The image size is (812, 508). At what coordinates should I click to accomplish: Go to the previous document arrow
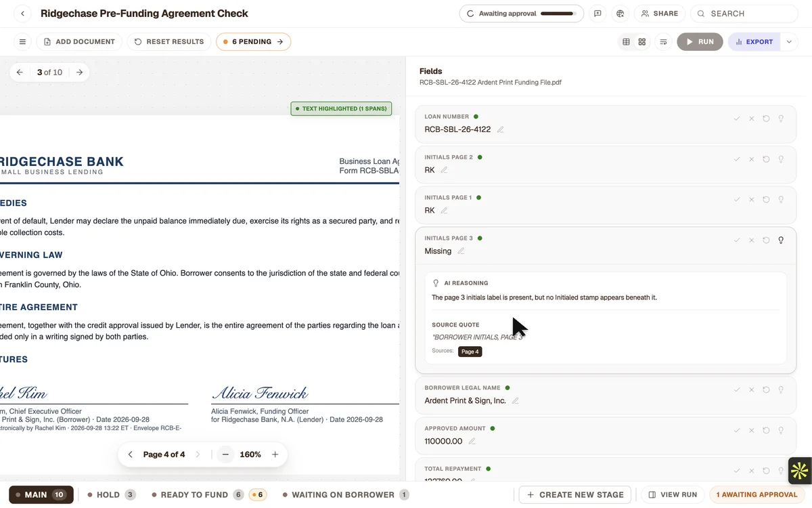tap(20, 72)
